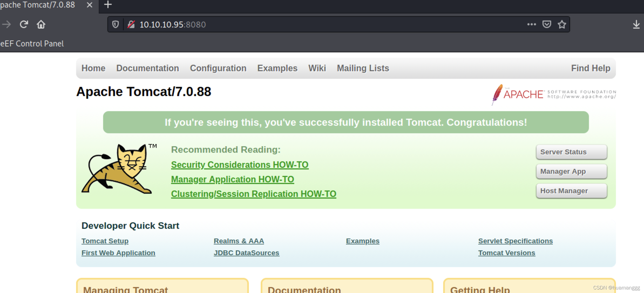644x293 pixels.
Task: Open the page actions three-dot menu
Action: (x=531, y=24)
